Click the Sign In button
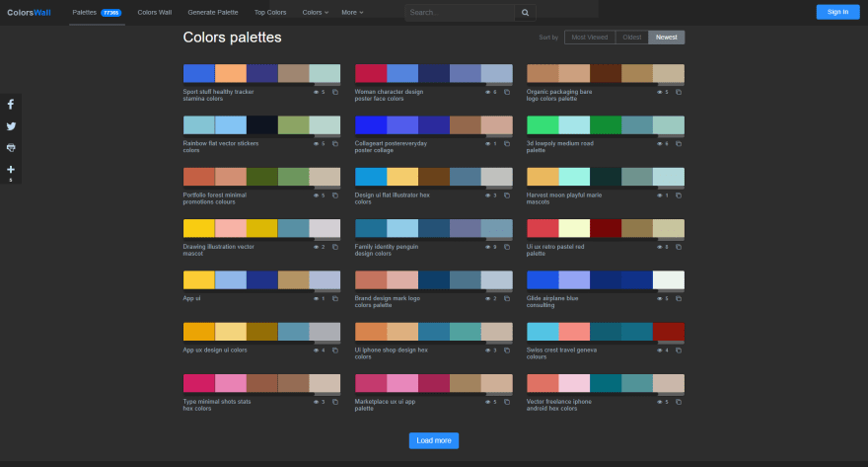 [837, 12]
